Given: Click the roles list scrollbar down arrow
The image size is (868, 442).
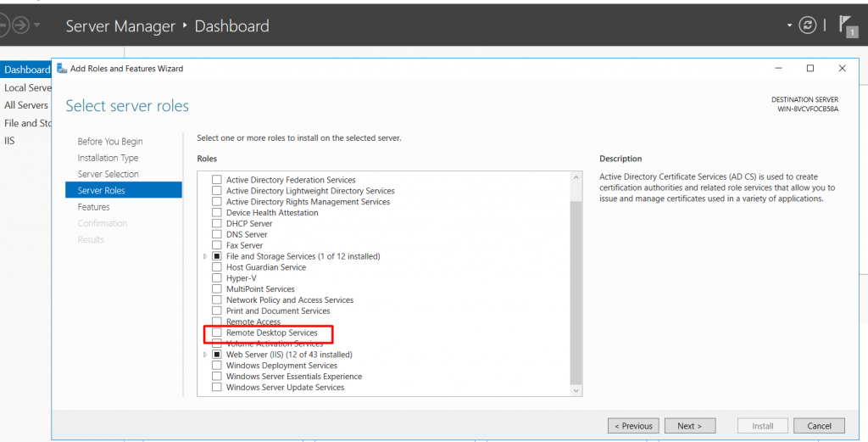Looking at the screenshot, I should (576, 390).
